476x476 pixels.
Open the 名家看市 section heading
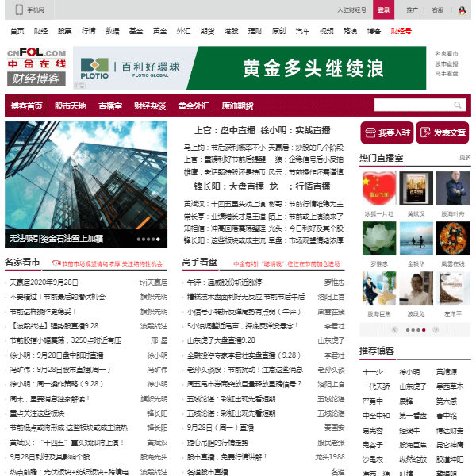(22, 262)
